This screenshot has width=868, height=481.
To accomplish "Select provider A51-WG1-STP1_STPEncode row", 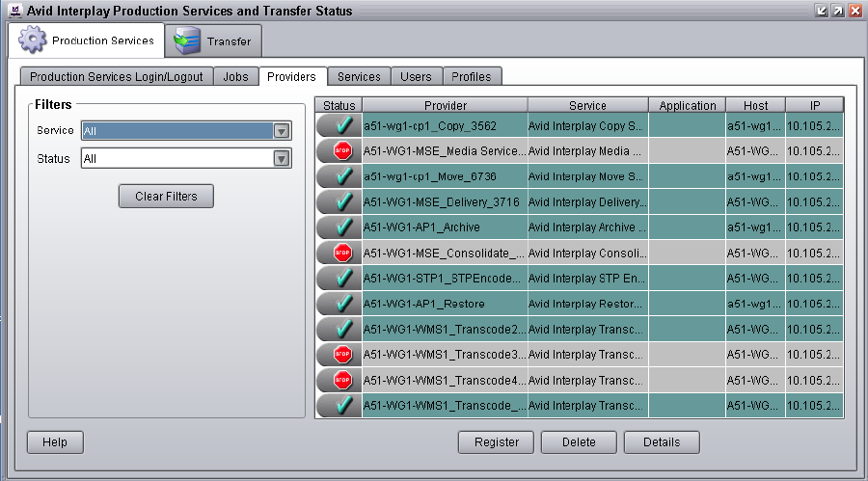I will click(445, 279).
